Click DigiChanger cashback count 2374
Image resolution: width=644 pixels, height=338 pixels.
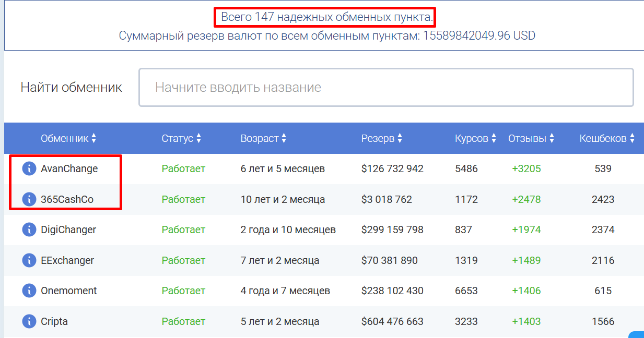(x=603, y=230)
